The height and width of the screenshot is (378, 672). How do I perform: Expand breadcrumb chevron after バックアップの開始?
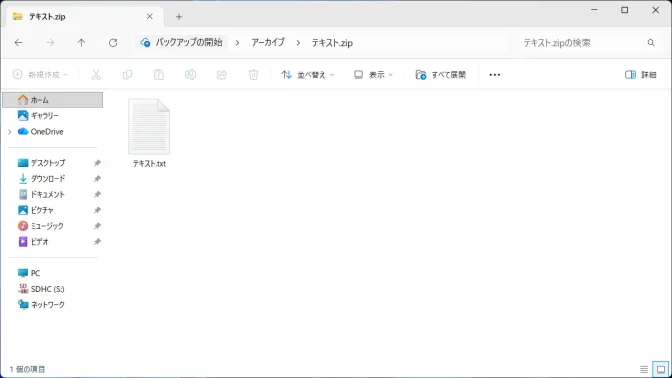click(x=237, y=43)
